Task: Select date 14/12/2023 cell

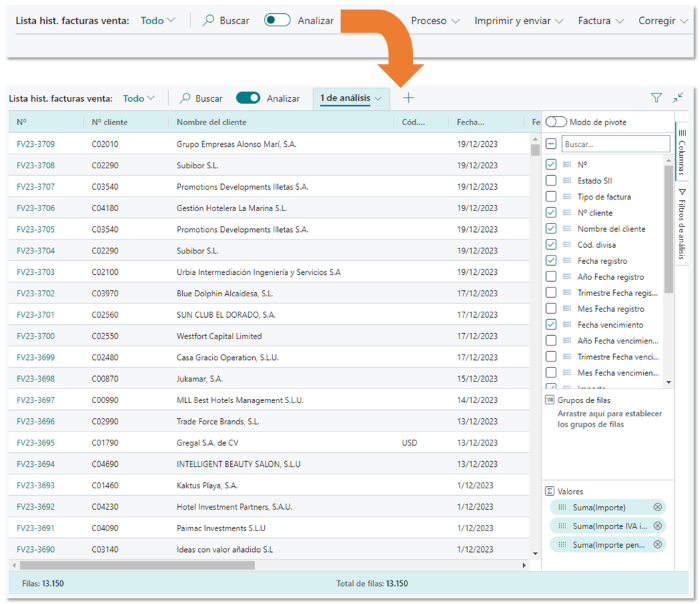Action: point(477,400)
